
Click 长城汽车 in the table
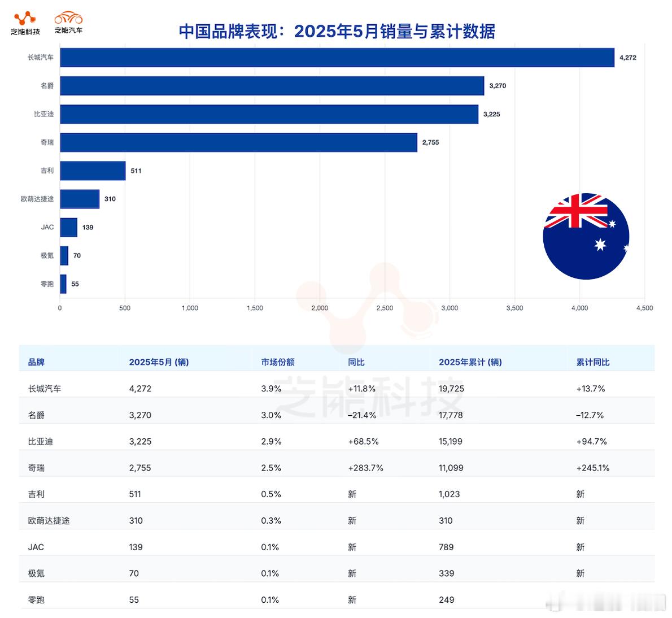click(x=45, y=389)
